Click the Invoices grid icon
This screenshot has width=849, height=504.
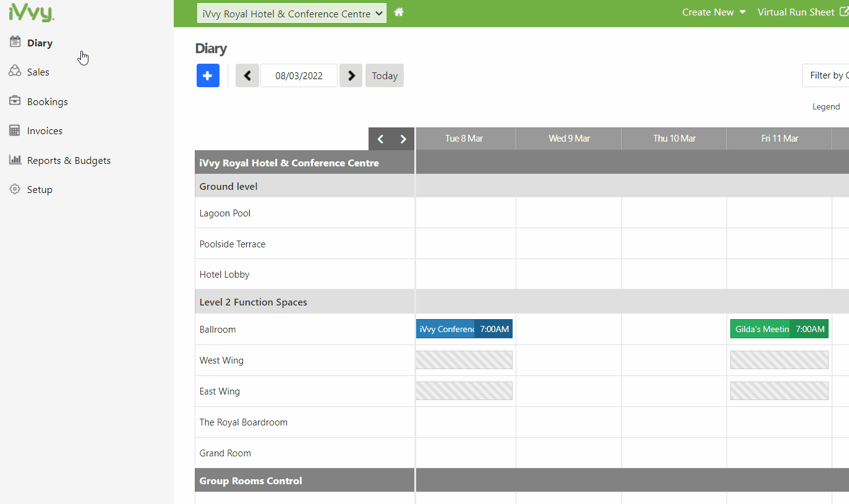pos(15,130)
